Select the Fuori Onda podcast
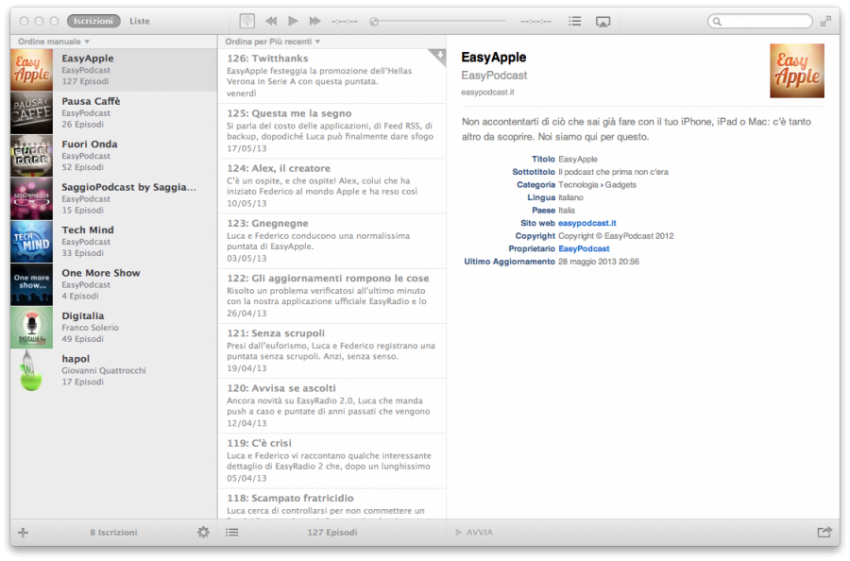The image size is (850, 561). [113, 155]
